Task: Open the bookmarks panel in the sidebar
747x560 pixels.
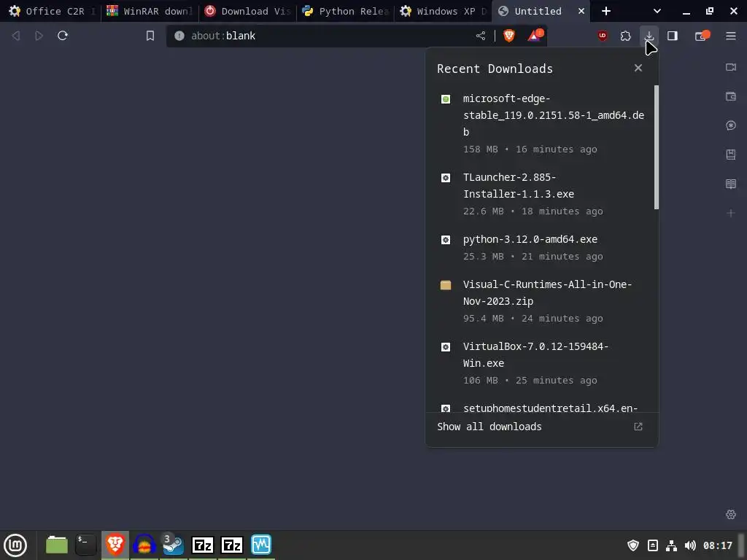Action: pos(731,155)
